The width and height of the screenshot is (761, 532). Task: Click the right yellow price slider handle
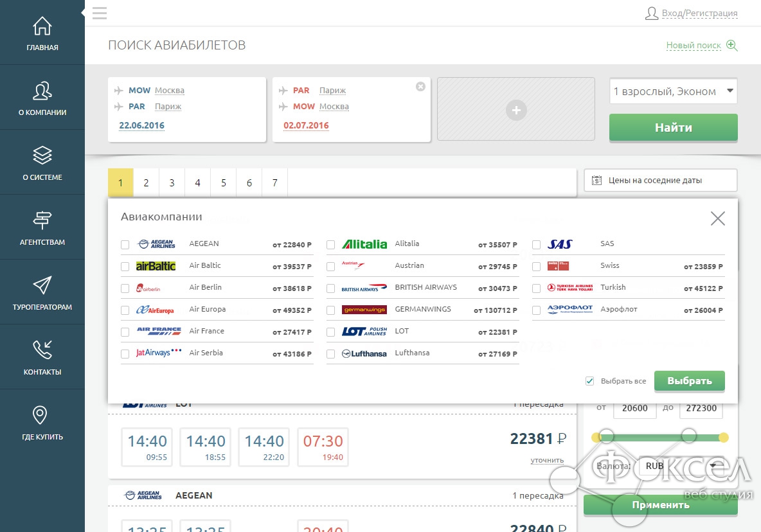coord(723,438)
